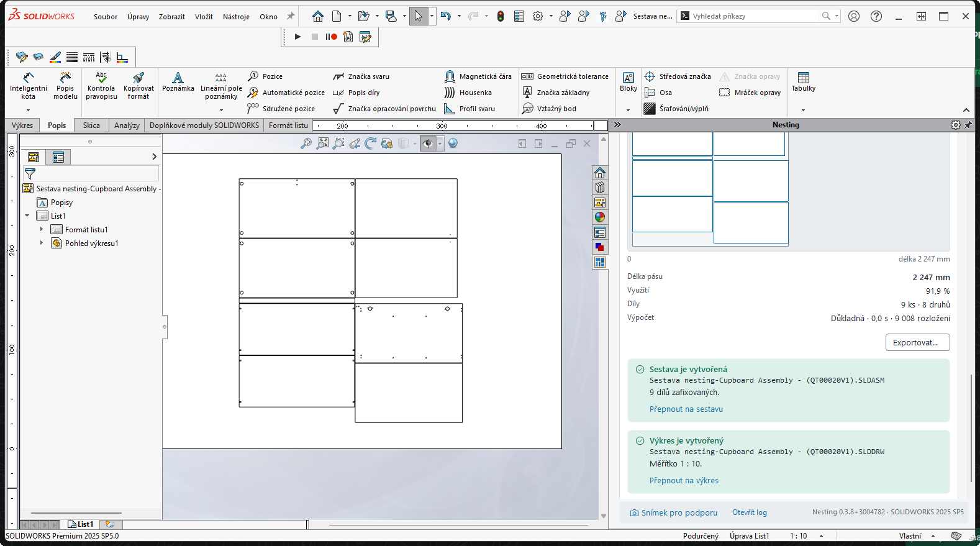
Task: Insert Značka svaru weld symbol
Action: click(361, 76)
